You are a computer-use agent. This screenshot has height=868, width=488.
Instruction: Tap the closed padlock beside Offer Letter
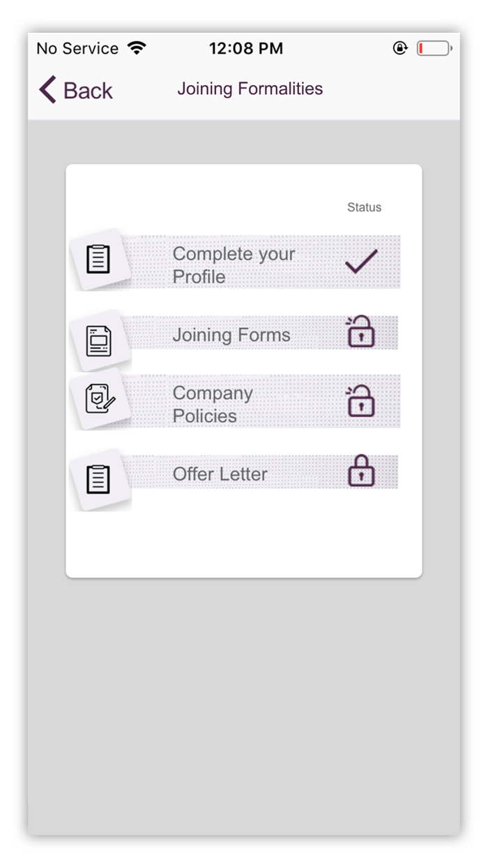point(361,471)
